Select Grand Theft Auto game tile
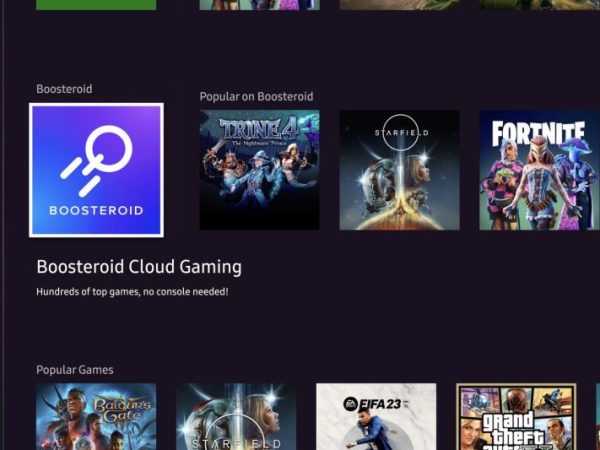600x450 pixels. 516,417
